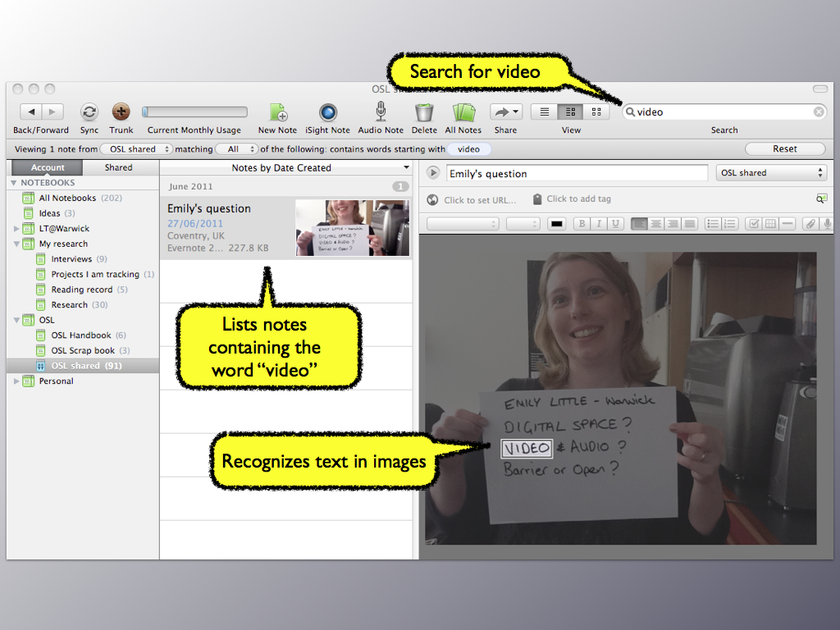Create a New Note
The height and width of the screenshot is (630, 840).
pos(277,112)
